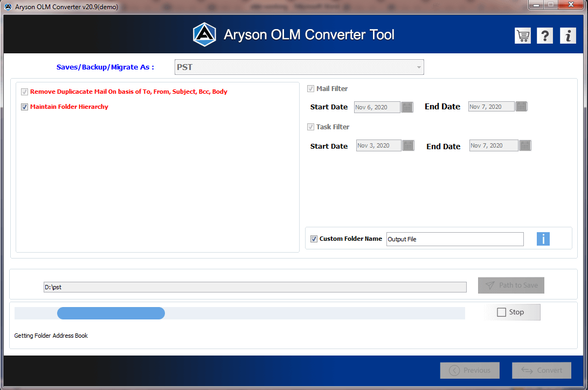Click the Previous button

tap(470, 370)
